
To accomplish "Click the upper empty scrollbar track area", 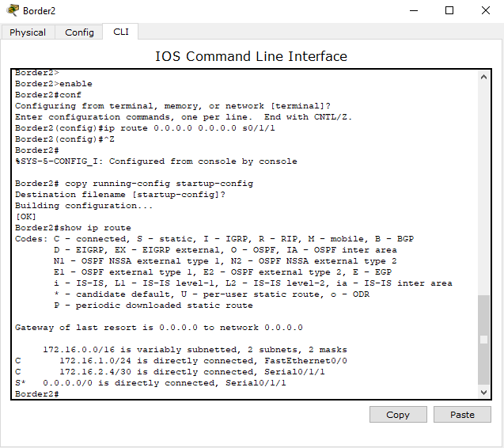I will point(483,182).
